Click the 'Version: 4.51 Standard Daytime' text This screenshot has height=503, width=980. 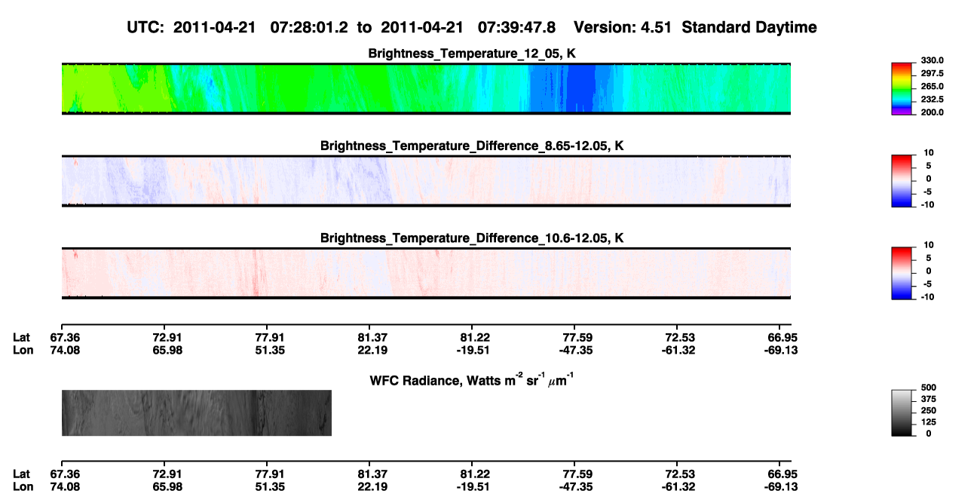(x=695, y=28)
